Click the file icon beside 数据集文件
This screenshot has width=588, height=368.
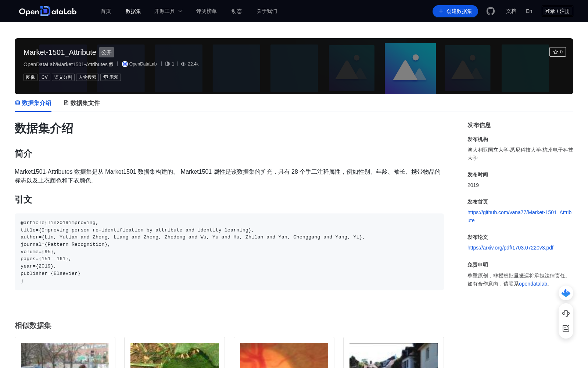66,103
